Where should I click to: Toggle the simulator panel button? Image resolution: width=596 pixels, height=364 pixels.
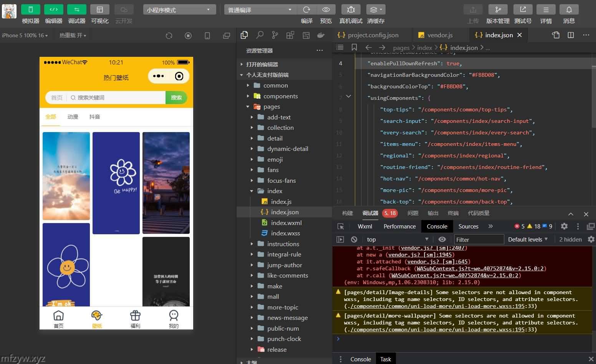(x=30, y=10)
